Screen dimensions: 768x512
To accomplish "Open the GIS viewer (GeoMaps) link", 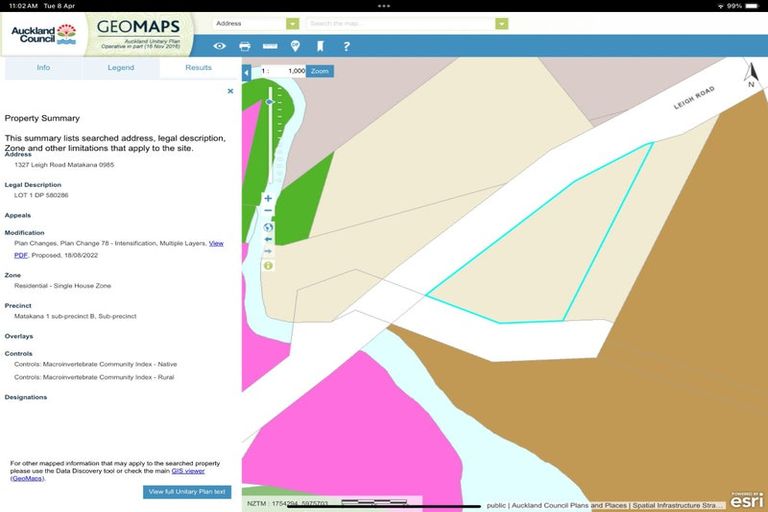I will [x=188, y=471].
